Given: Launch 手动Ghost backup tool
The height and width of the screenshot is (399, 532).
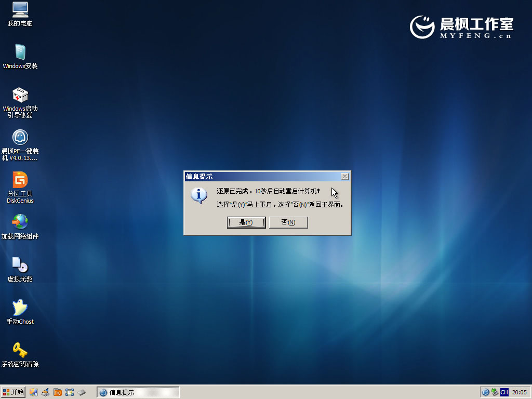Looking at the screenshot, I should tap(19, 312).
